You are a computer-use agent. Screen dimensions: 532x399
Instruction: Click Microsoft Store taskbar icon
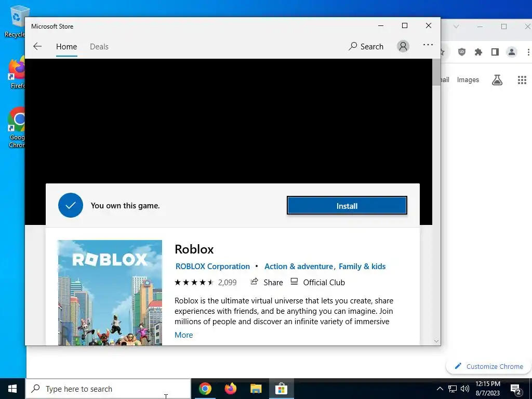coord(281,389)
